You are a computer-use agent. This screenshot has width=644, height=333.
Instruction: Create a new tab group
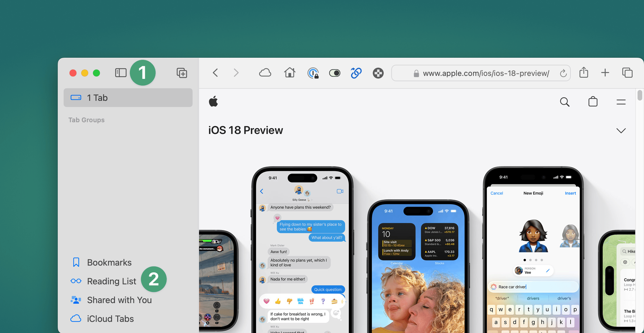(182, 73)
